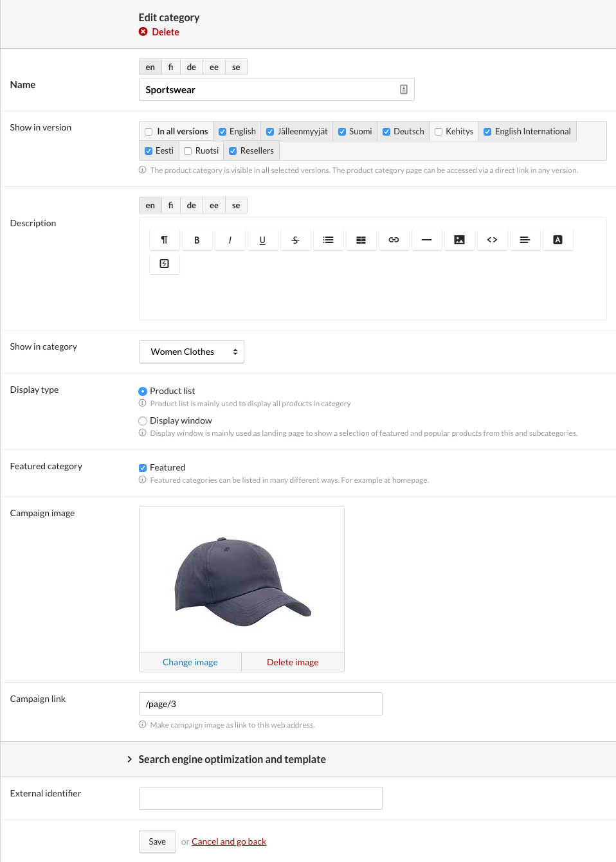Uncheck the Resellers version checkbox
The width and height of the screenshot is (616, 862).
tap(233, 151)
